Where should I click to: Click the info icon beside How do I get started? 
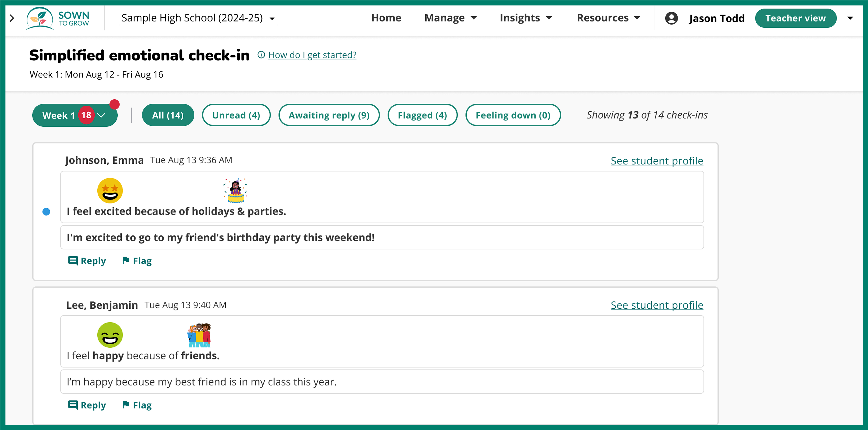[261, 55]
